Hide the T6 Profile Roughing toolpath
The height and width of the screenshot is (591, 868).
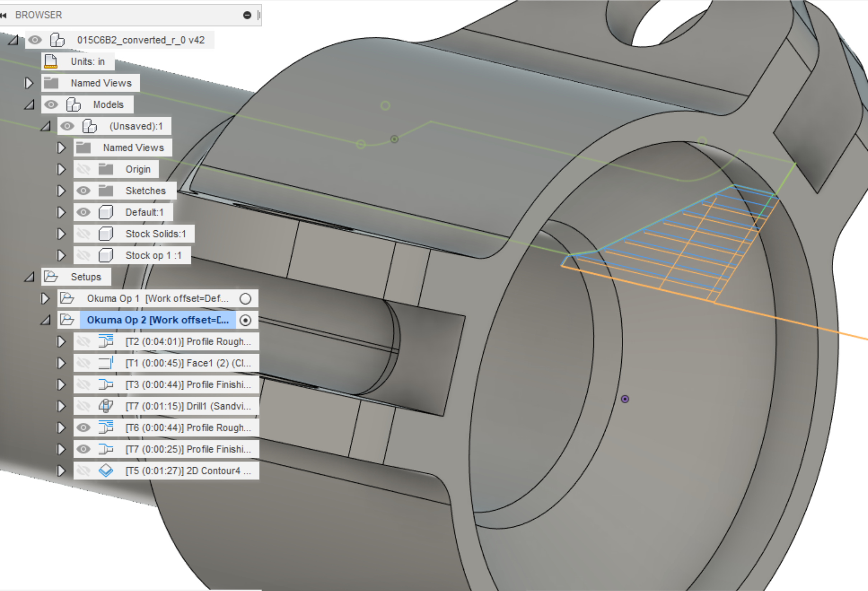[84, 427]
